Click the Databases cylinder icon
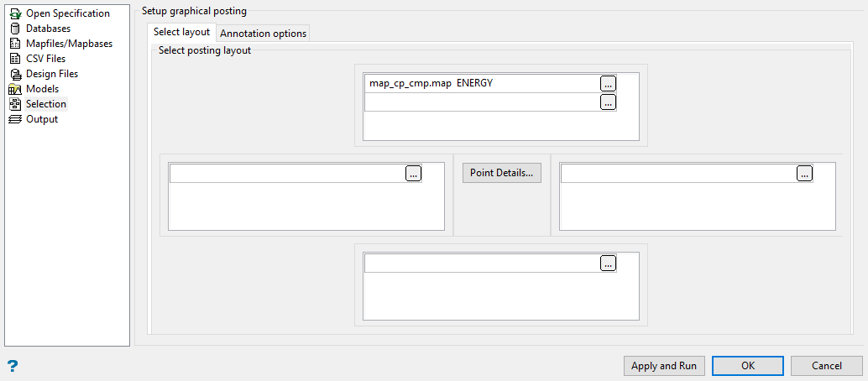The image size is (868, 381). coord(15,29)
